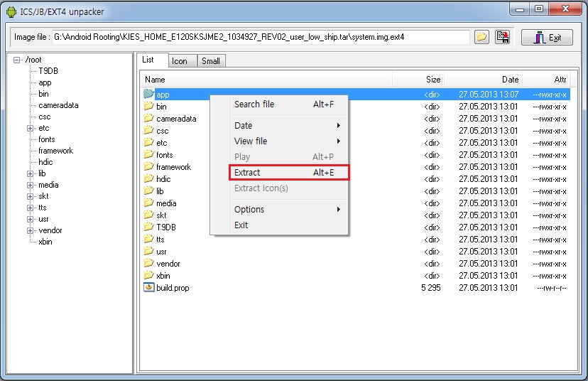Click the Android icon in the title bar
The height and width of the screenshot is (381, 588).
11,11
